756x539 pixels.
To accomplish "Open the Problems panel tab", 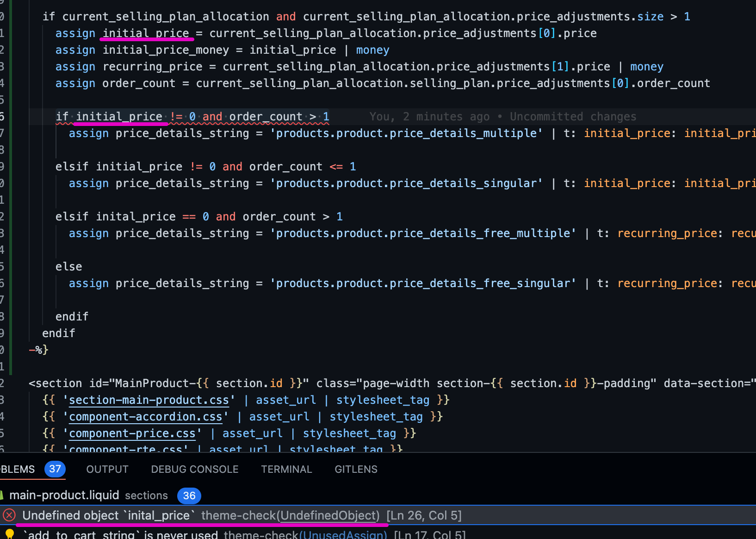I will 18,469.
